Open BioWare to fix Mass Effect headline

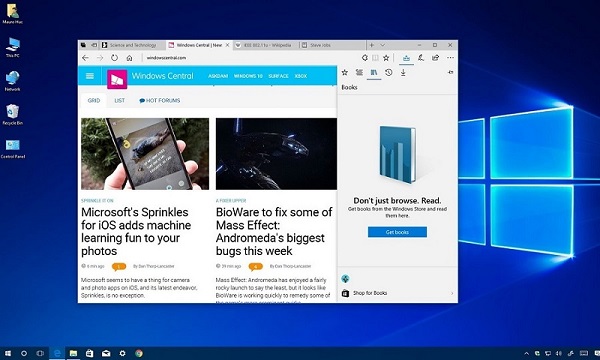[x=274, y=231]
